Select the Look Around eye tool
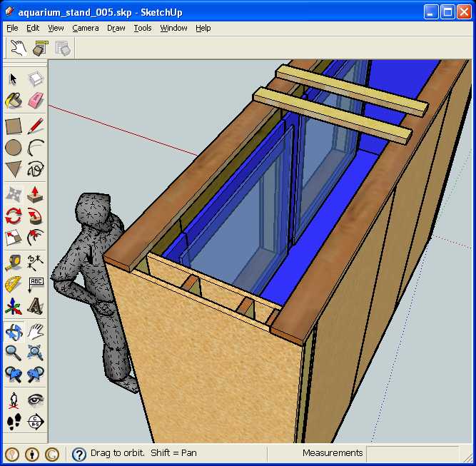 tap(36, 400)
